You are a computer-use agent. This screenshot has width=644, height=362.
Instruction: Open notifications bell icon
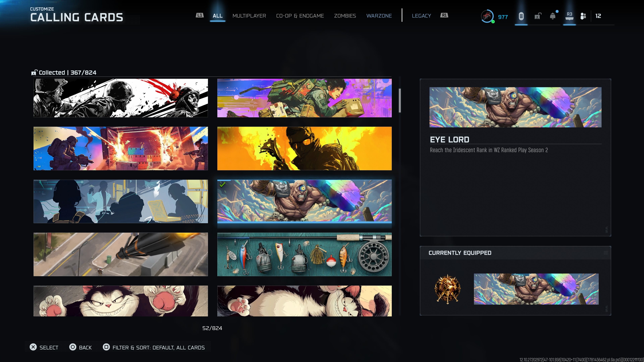[x=553, y=16]
